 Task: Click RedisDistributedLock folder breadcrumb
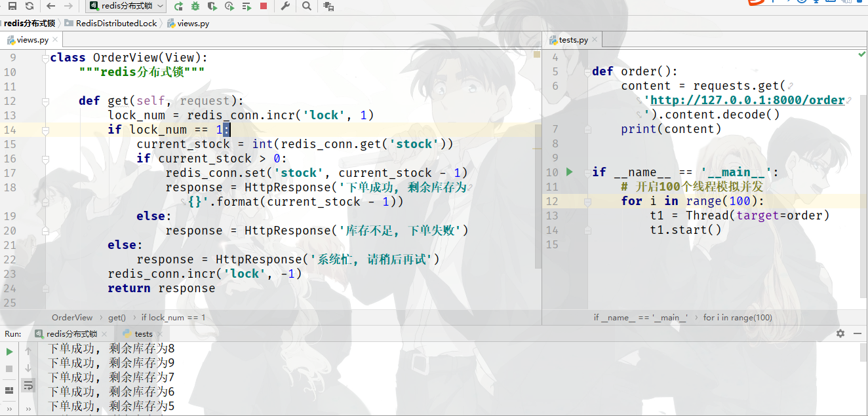[111, 23]
